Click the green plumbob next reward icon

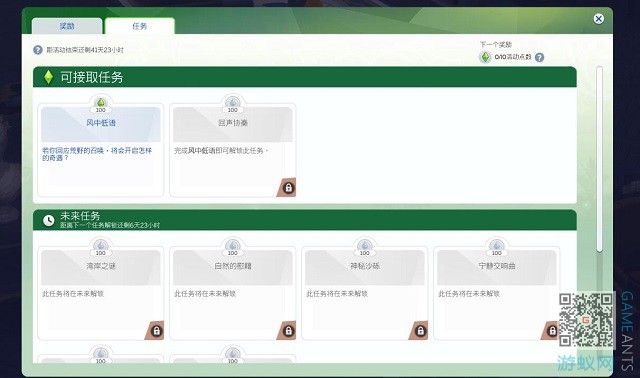click(x=485, y=57)
